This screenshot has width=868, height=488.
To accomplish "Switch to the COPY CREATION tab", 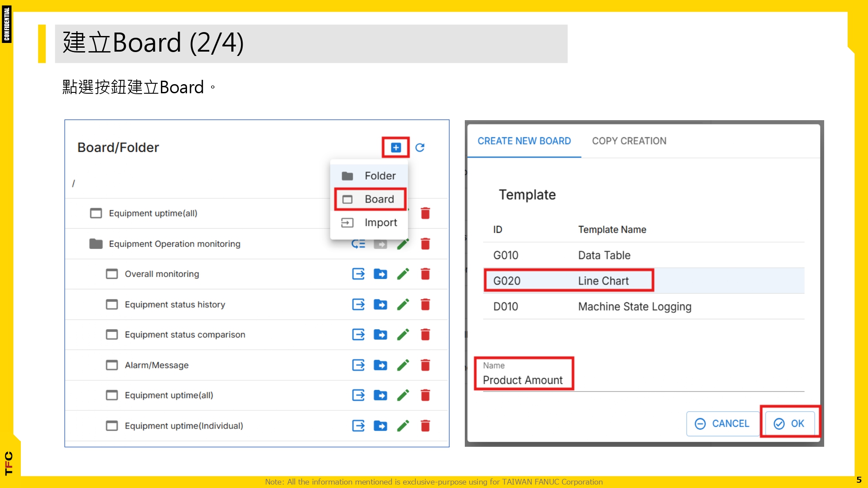I will [629, 141].
